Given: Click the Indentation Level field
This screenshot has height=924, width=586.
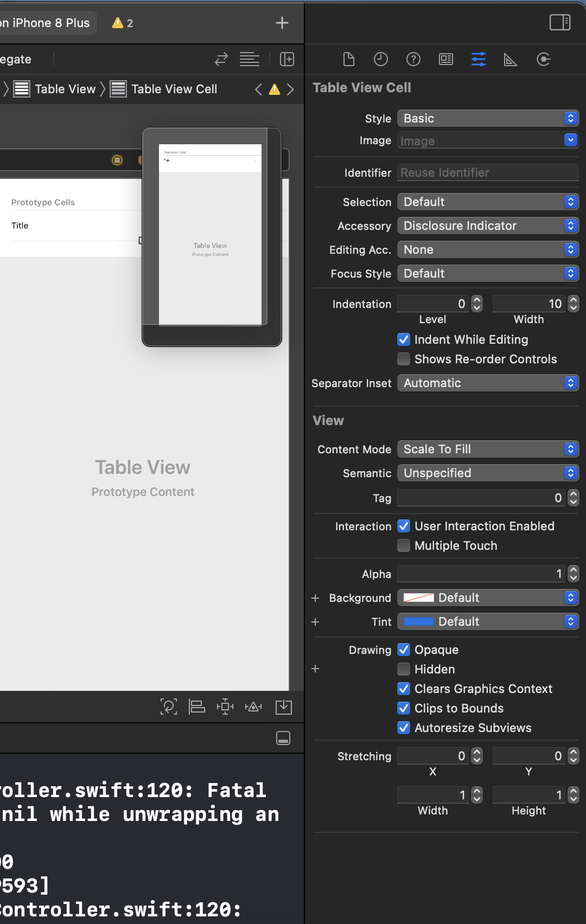Looking at the screenshot, I should coord(433,304).
